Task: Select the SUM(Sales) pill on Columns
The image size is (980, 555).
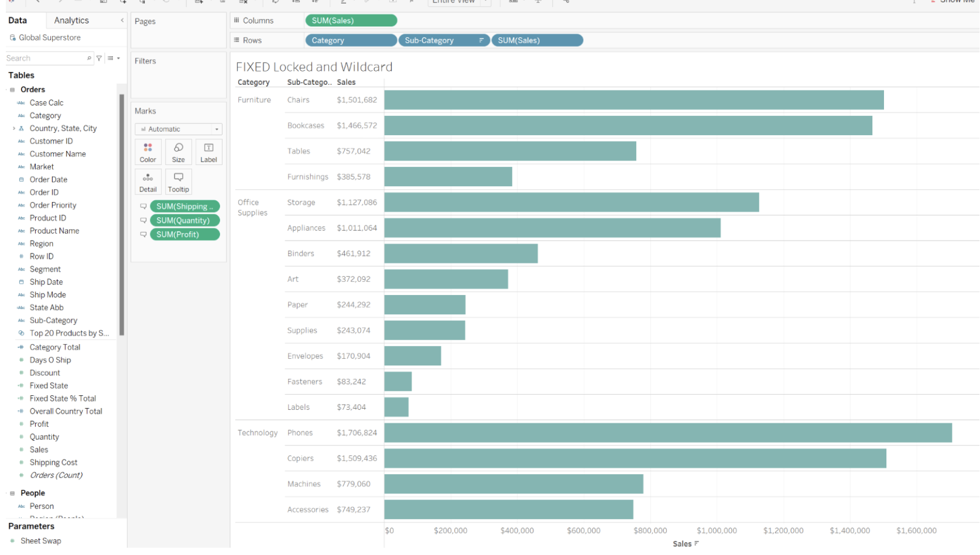Action: pyautogui.click(x=351, y=20)
